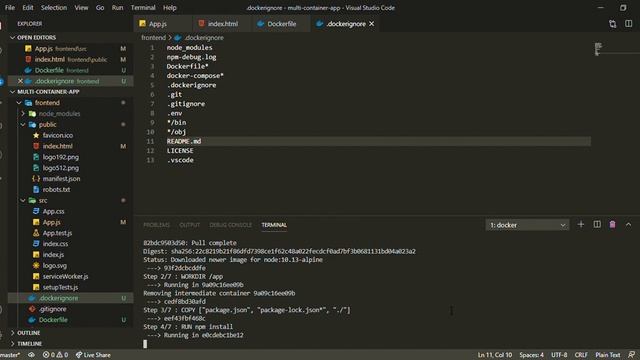Open logo.svg file
The image size is (640, 360).
tap(54, 266)
